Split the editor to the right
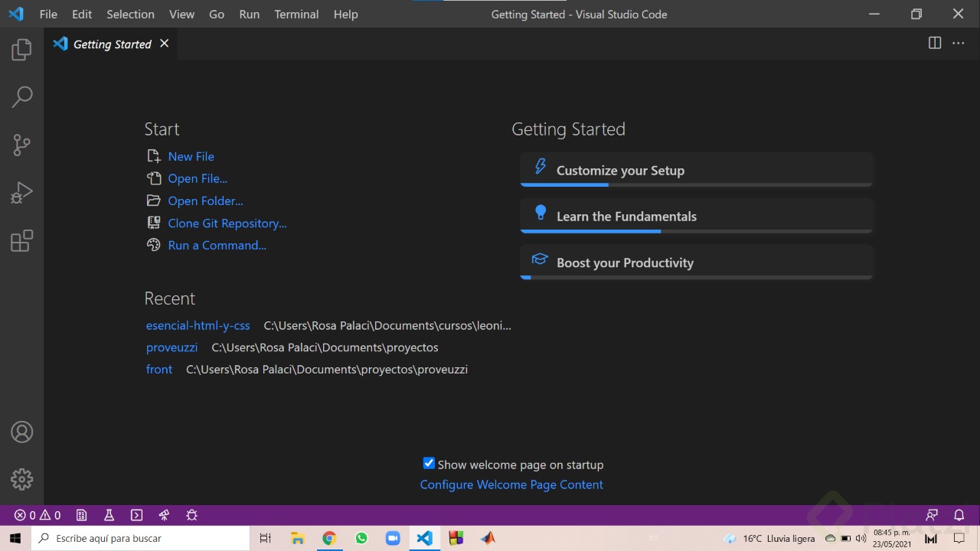 click(935, 43)
